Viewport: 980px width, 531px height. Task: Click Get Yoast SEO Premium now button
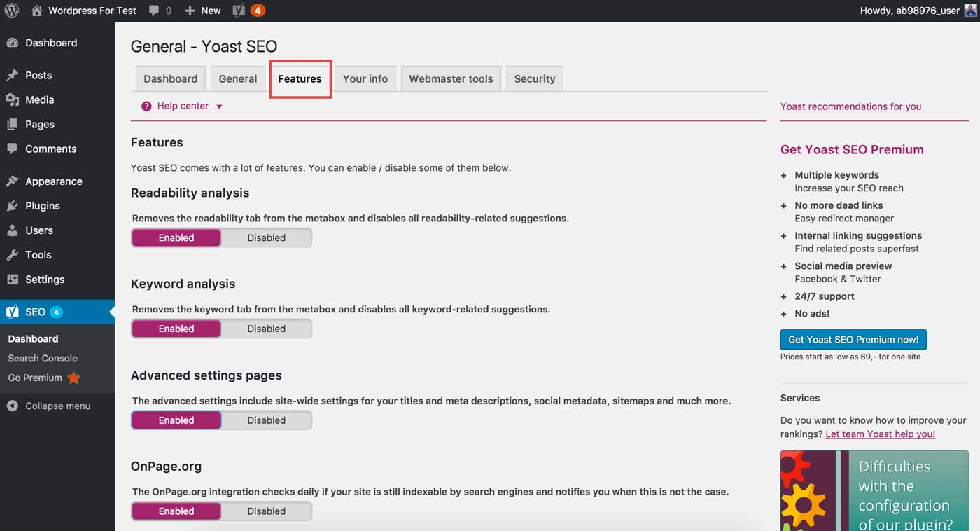tap(853, 339)
